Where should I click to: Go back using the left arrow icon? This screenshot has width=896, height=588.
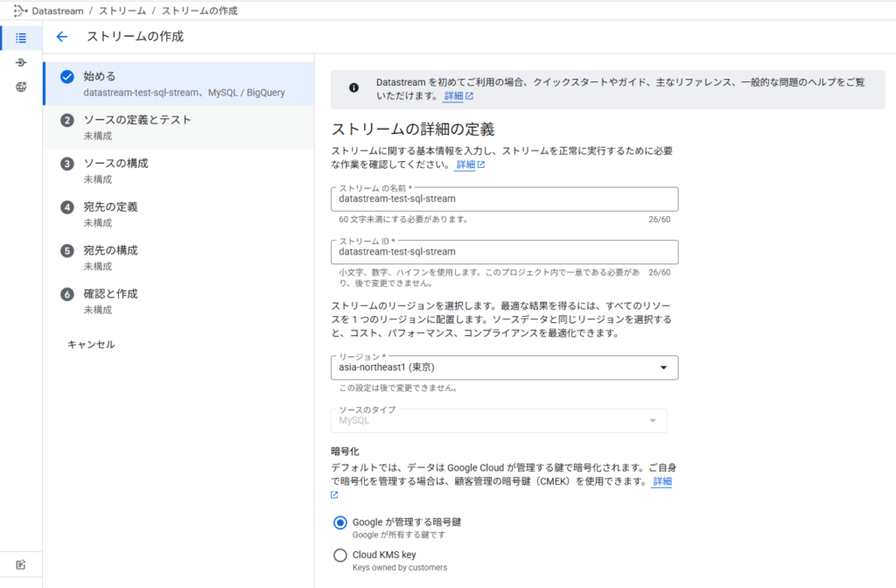click(x=61, y=37)
